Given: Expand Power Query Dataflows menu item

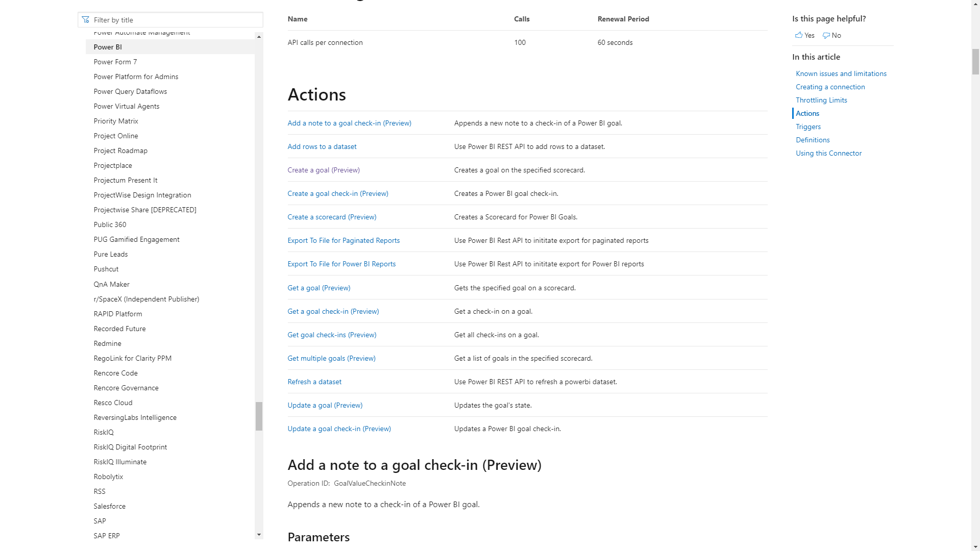Looking at the screenshot, I should (x=130, y=91).
